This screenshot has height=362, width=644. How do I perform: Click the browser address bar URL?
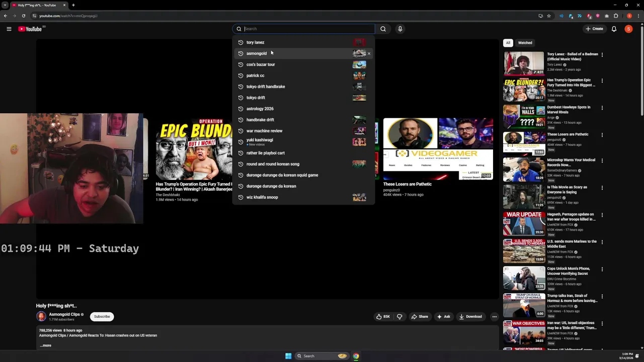[x=68, y=16]
